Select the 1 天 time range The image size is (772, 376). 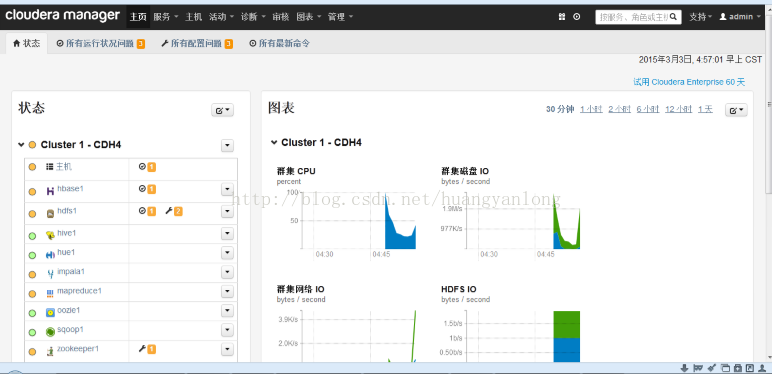[705, 109]
